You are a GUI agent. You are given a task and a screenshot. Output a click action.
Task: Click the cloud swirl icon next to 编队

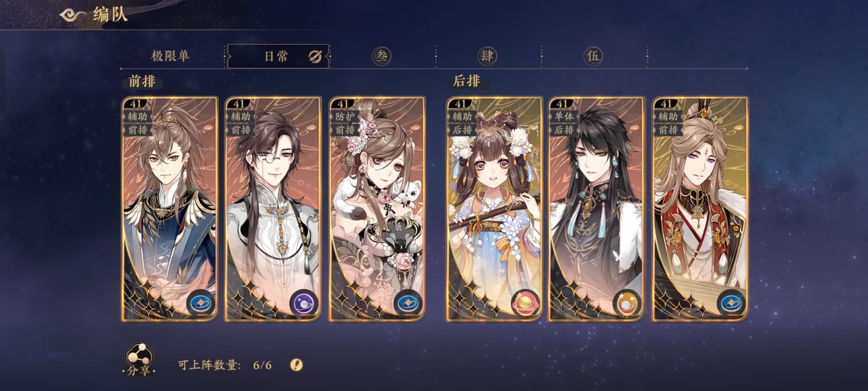click(x=74, y=14)
